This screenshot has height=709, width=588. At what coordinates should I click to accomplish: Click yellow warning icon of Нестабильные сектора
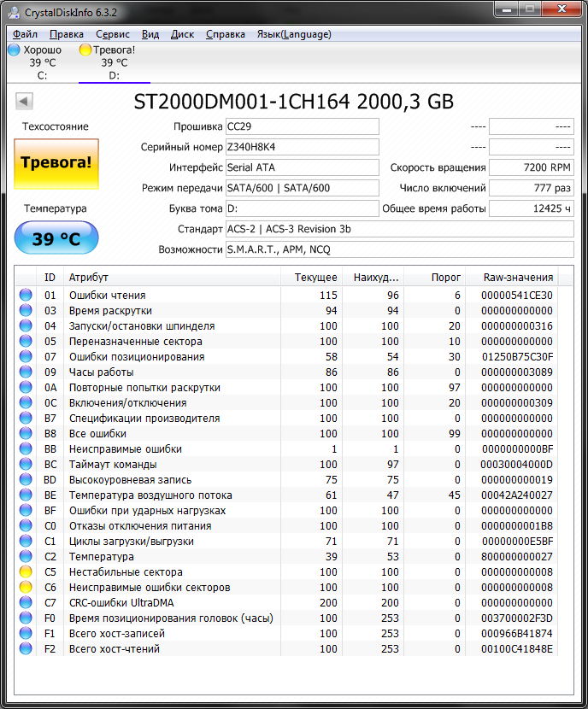(x=26, y=571)
